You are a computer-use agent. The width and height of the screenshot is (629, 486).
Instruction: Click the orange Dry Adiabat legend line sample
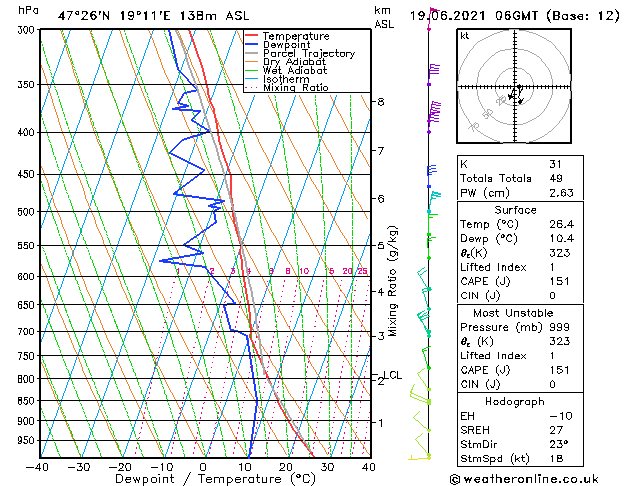[x=252, y=61]
